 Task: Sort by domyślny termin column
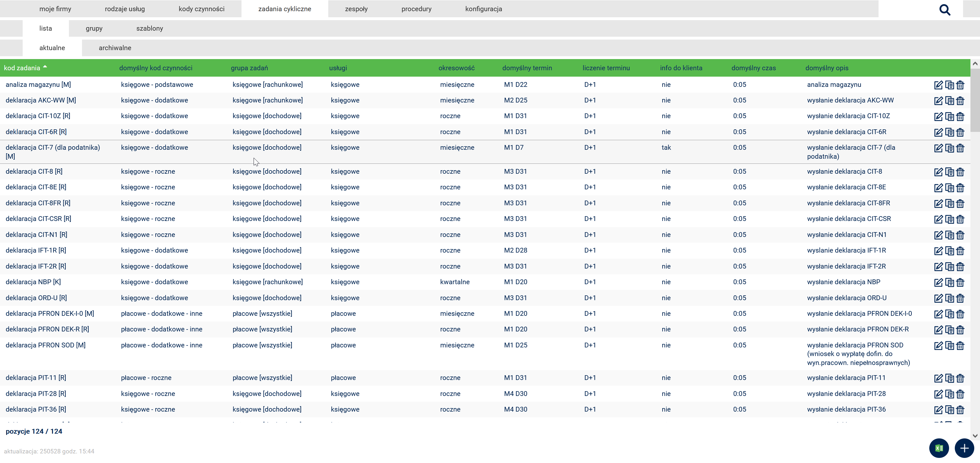[x=527, y=68]
